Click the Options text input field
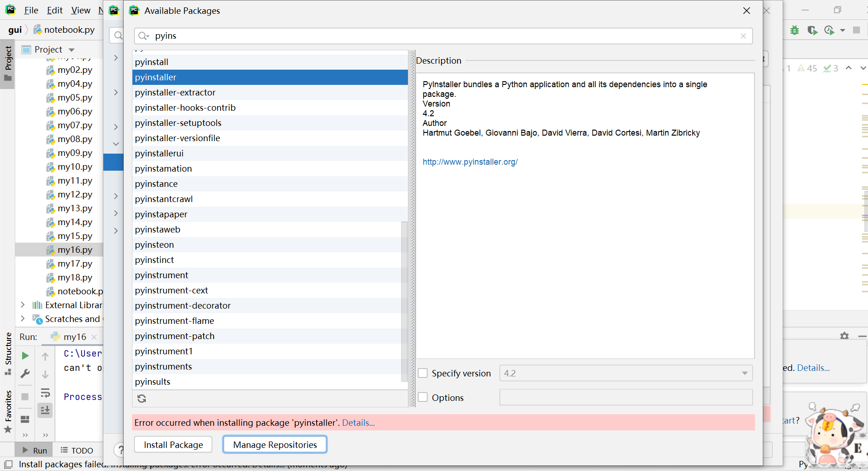This screenshot has width=868, height=471. pyautogui.click(x=626, y=397)
